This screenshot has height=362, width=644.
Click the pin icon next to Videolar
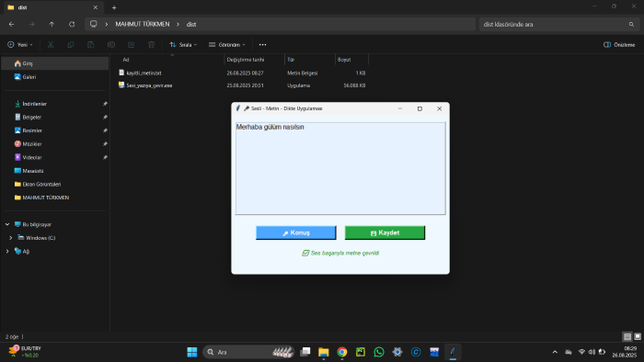[x=105, y=157]
